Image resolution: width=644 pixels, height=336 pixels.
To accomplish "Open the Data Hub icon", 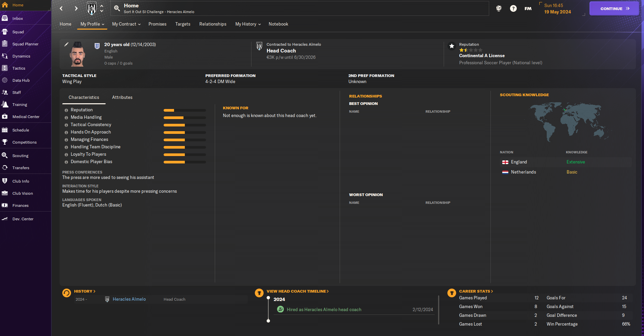I will pyautogui.click(x=5, y=80).
